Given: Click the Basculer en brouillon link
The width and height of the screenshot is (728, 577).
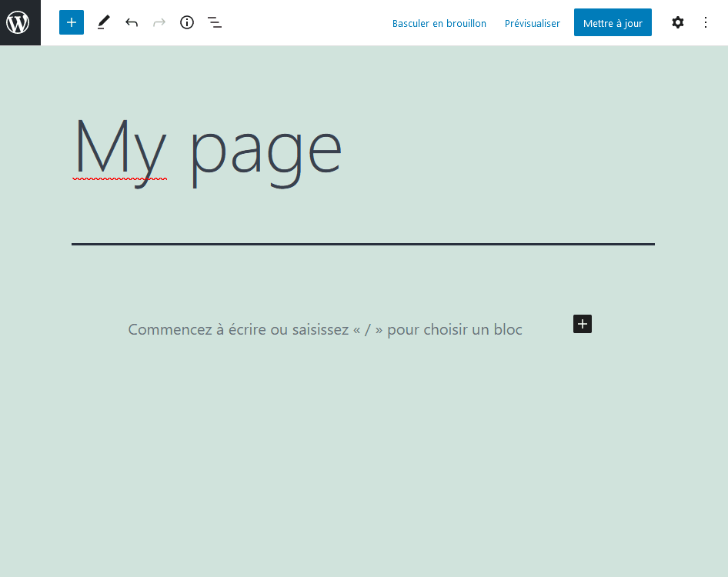Looking at the screenshot, I should pos(439,23).
